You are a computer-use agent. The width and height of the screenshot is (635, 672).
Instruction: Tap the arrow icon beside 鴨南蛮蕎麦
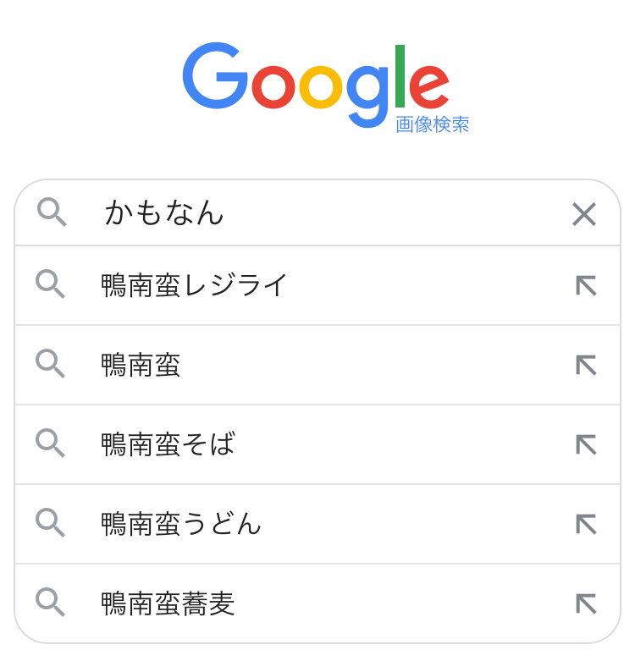click(586, 603)
